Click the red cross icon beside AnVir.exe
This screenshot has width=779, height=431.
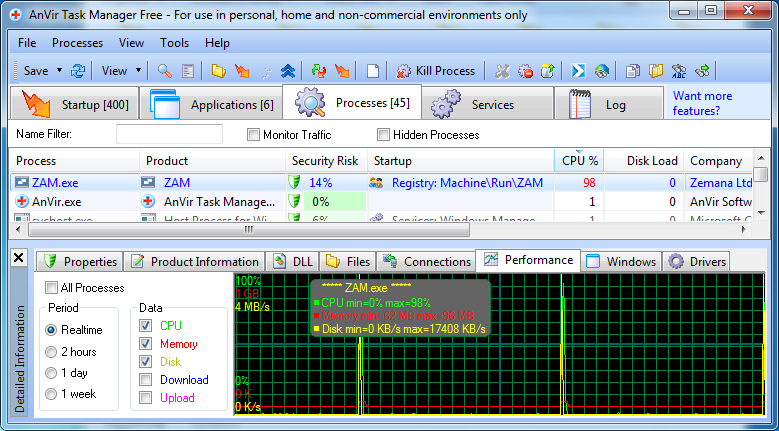pos(22,202)
